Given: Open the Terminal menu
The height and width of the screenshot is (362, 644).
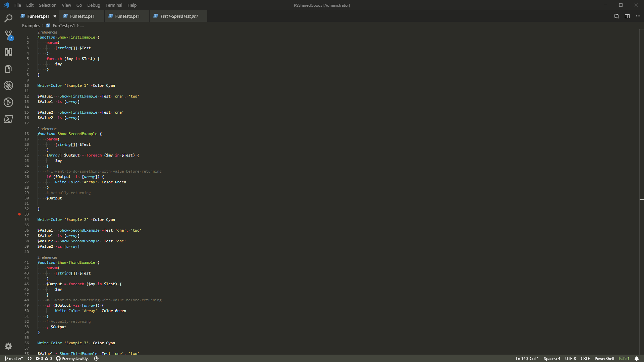Looking at the screenshot, I should pyautogui.click(x=113, y=5).
